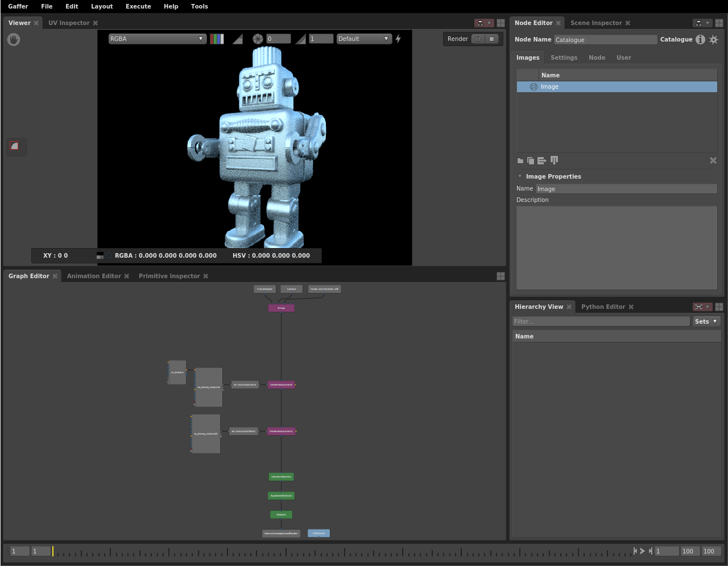
Task: Click the Description text area
Action: tap(617, 248)
